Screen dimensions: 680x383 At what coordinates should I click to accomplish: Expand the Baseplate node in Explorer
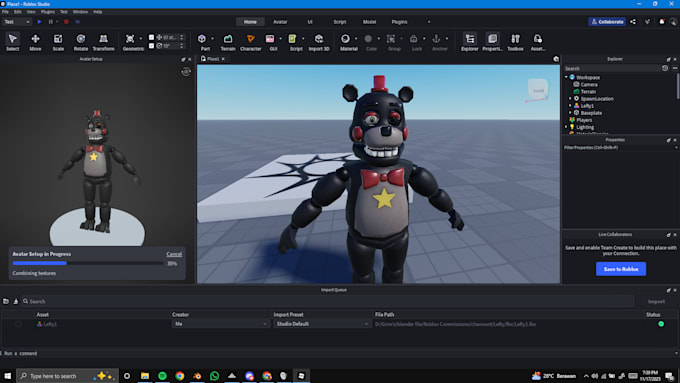[x=570, y=113]
